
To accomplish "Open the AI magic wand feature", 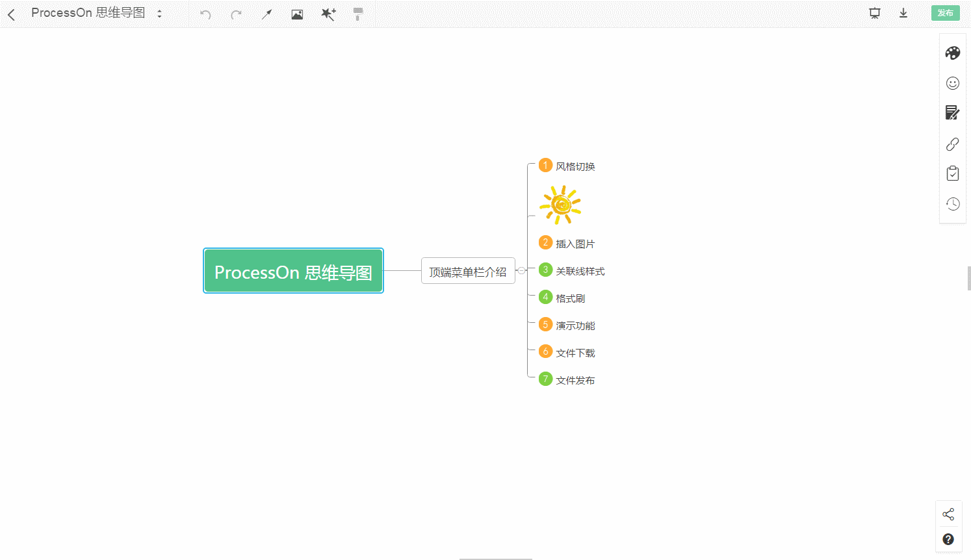I will click(328, 14).
